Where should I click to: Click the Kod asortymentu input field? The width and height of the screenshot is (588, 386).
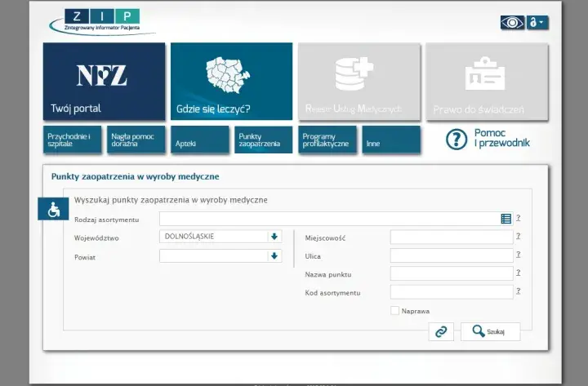point(452,292)
